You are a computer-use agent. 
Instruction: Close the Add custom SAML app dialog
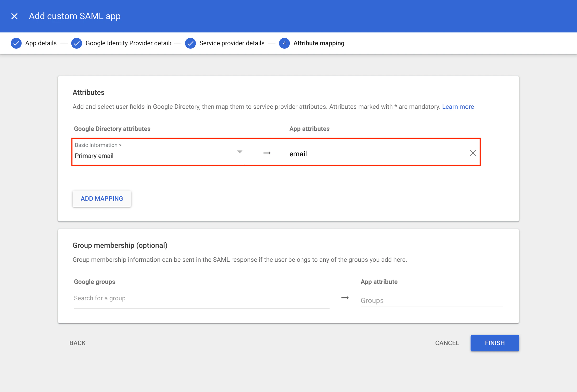click(x=14, y=16)
